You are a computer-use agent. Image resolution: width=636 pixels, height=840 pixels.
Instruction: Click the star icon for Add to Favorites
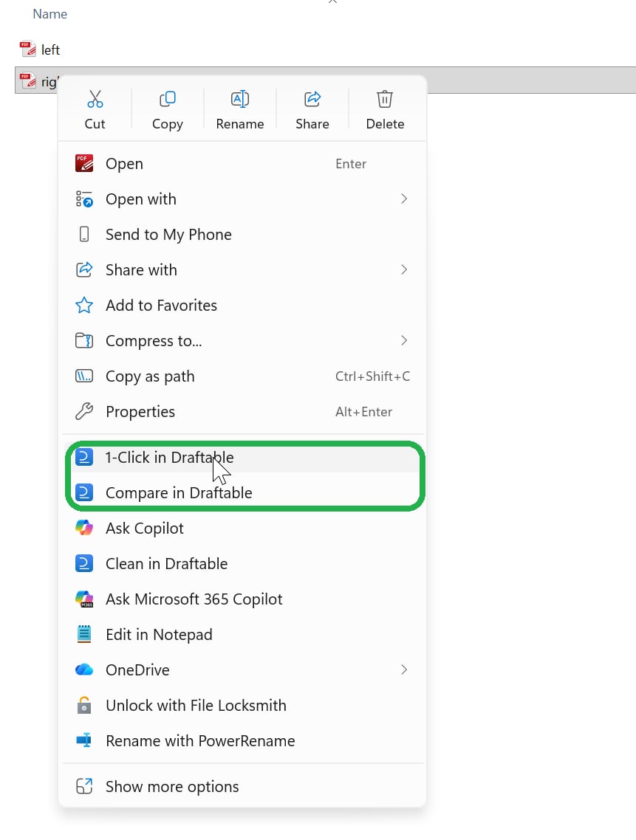[84, 305]
